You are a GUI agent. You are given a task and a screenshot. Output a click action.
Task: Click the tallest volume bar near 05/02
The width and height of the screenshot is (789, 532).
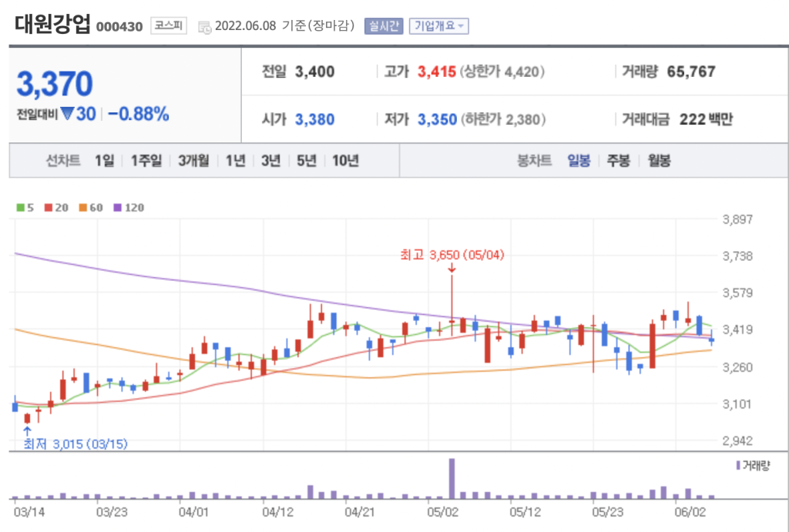click(452, 479)
